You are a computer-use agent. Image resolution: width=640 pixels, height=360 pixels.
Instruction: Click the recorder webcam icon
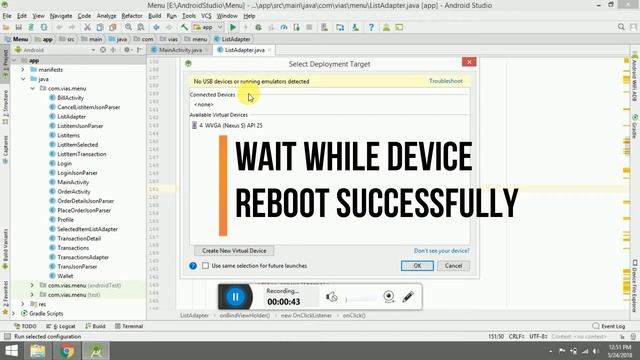coord(389,297)
